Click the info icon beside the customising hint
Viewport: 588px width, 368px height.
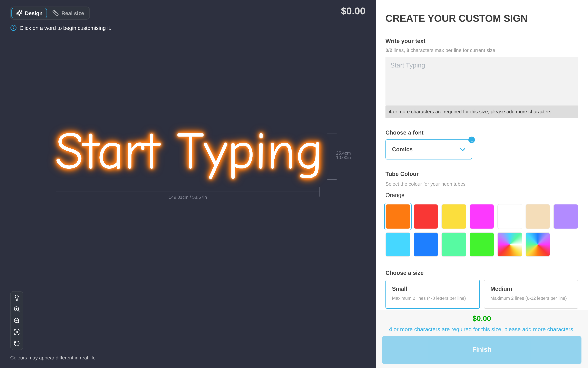coord(13,28)
